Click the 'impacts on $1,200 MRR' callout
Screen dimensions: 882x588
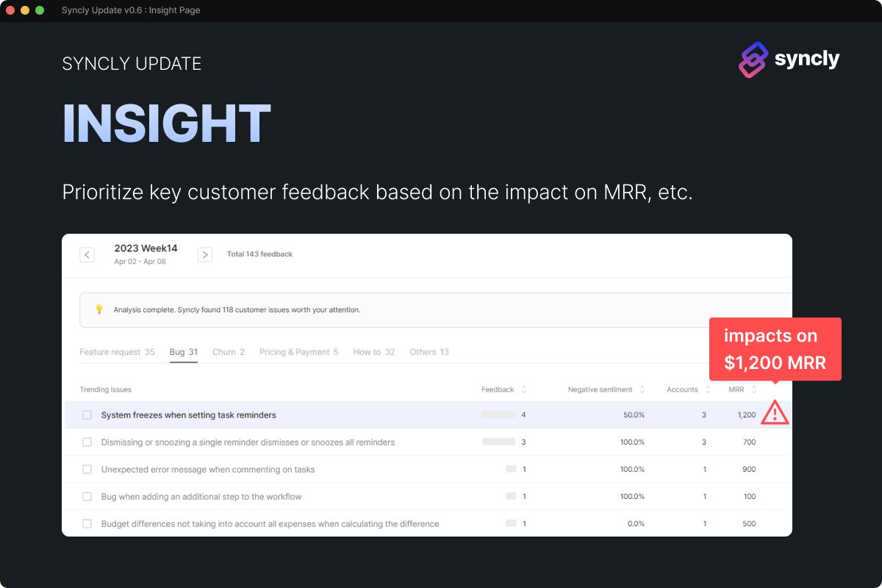[775, 349]
